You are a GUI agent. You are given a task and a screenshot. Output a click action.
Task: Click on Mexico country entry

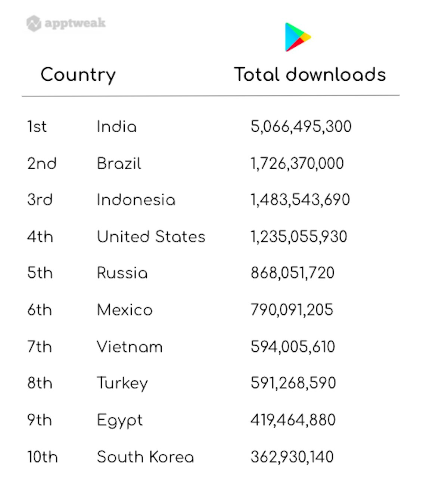(125, 310)
